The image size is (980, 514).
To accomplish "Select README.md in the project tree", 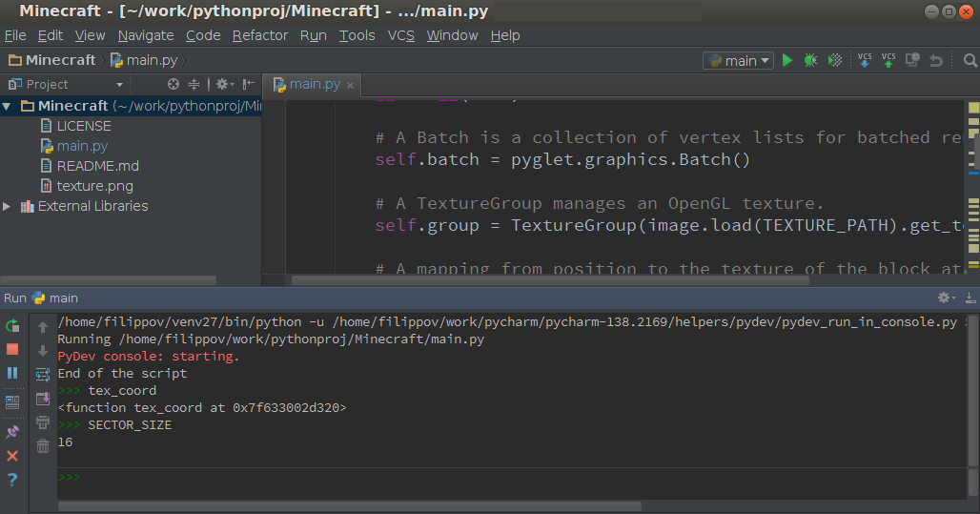I will coord(90,166).
